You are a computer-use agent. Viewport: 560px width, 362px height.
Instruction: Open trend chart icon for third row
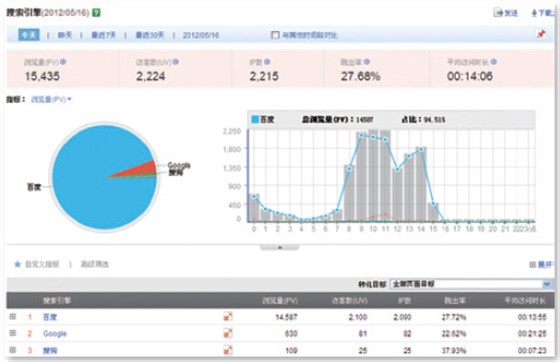(228, 350)
